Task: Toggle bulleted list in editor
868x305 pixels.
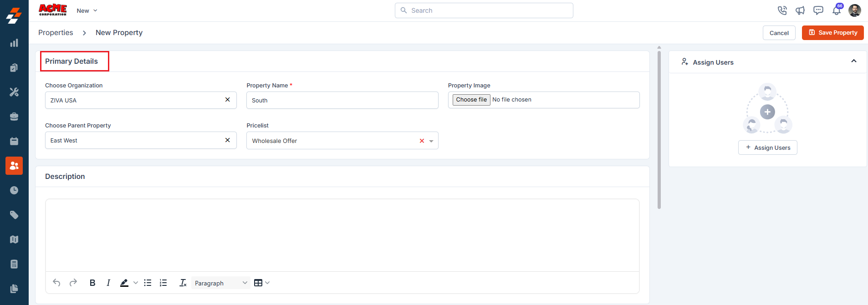Action: coord(148,283)
